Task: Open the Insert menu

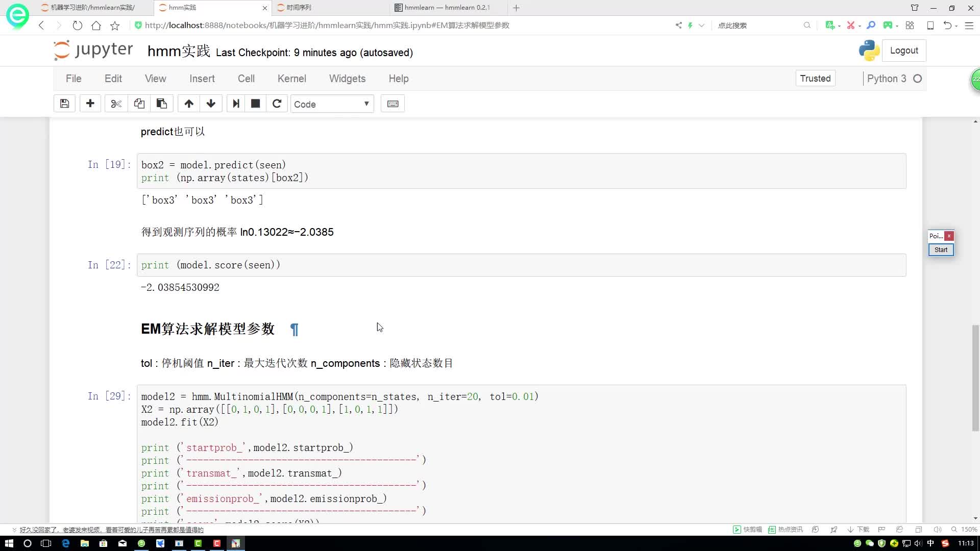Action: coord(202,79)
